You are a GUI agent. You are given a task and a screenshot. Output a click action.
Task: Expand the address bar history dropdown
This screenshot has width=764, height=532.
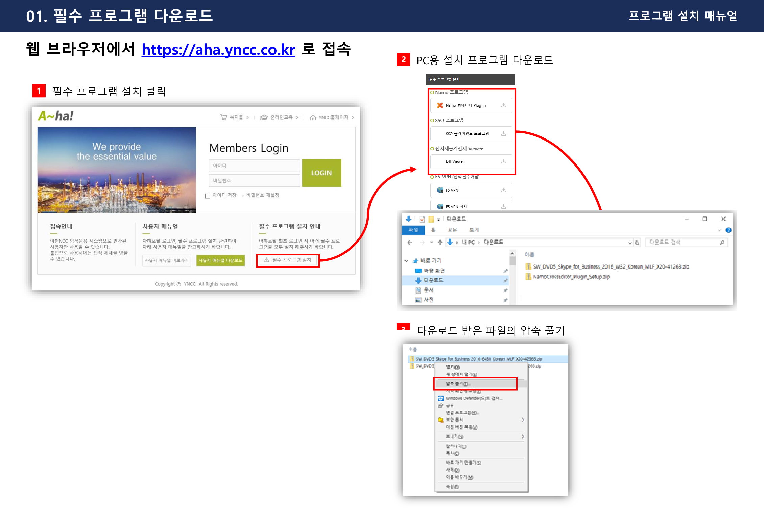click(x=630, y=242)
